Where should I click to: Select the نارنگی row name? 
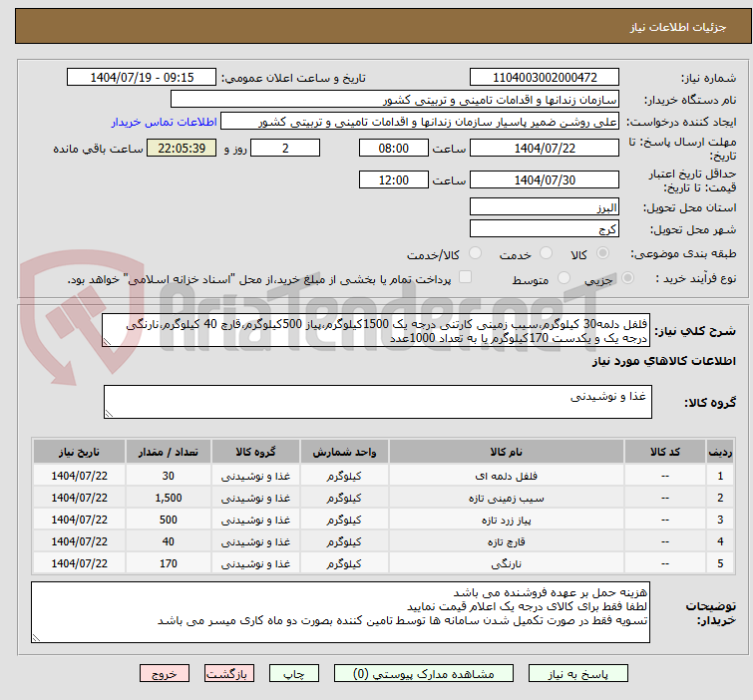point(507,563)
